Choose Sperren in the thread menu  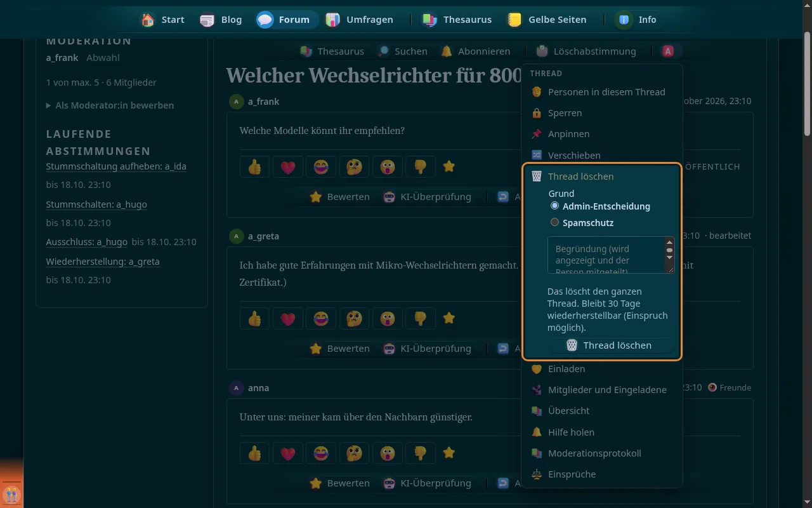[x=601, y=113]
